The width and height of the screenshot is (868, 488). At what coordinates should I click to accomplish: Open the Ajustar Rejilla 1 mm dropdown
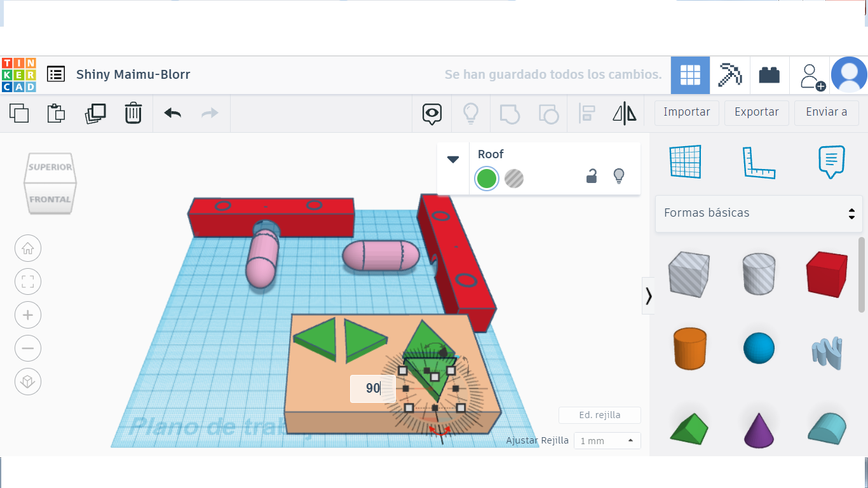point(607,441)
